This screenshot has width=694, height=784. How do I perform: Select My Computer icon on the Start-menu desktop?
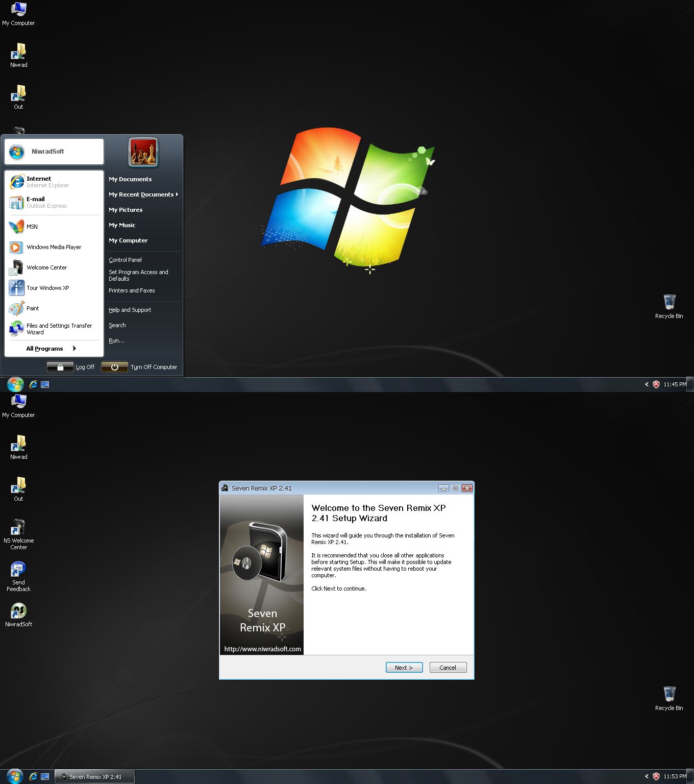point(18,14)
